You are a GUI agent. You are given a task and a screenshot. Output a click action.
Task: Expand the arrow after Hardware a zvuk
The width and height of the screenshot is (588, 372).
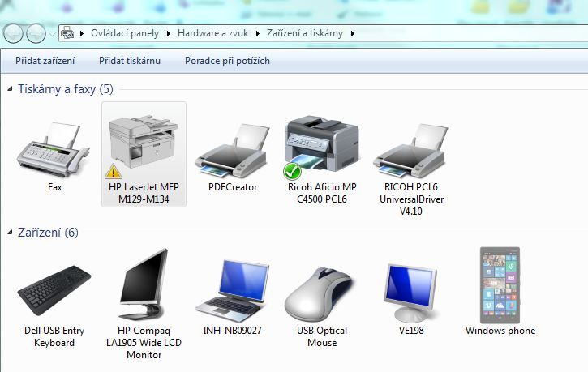tap(258, 34)
